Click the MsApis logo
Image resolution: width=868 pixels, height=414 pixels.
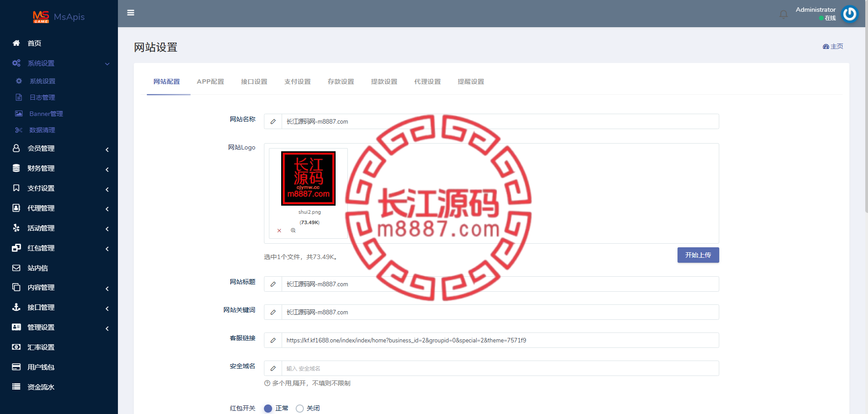point(59,17)
